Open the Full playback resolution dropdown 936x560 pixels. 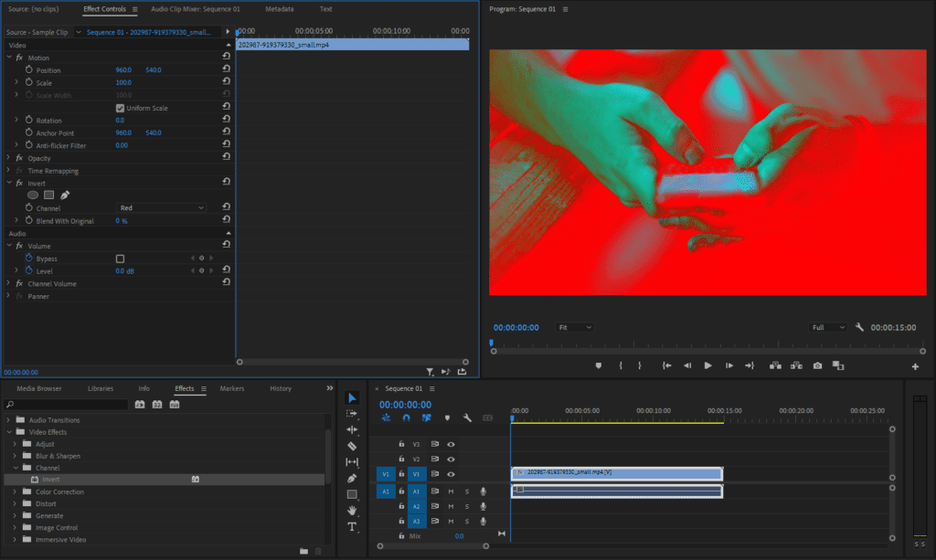coord(828,327)
